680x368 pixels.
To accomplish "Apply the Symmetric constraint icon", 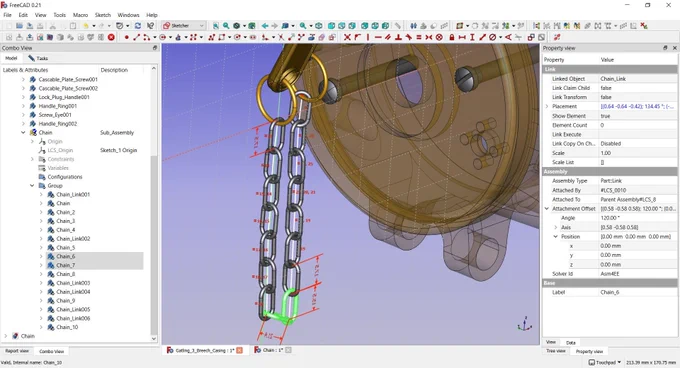I will 429,37.
